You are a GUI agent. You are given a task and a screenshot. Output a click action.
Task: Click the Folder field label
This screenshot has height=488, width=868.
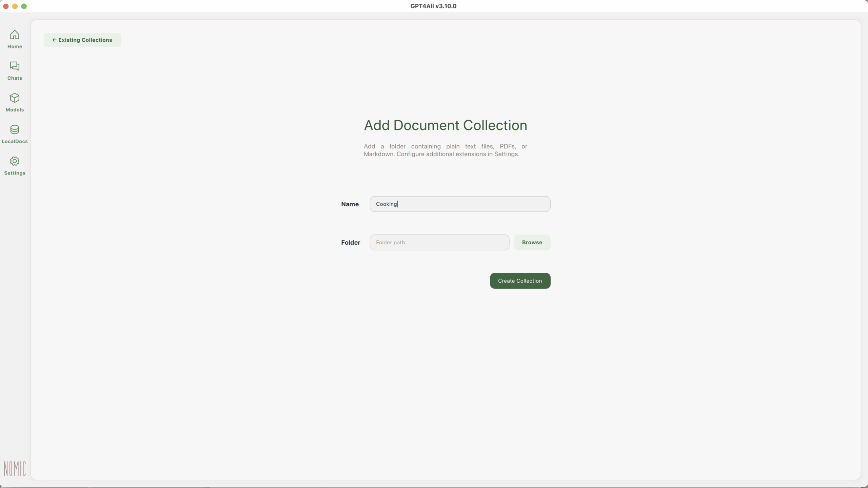[x=351, y=242]
